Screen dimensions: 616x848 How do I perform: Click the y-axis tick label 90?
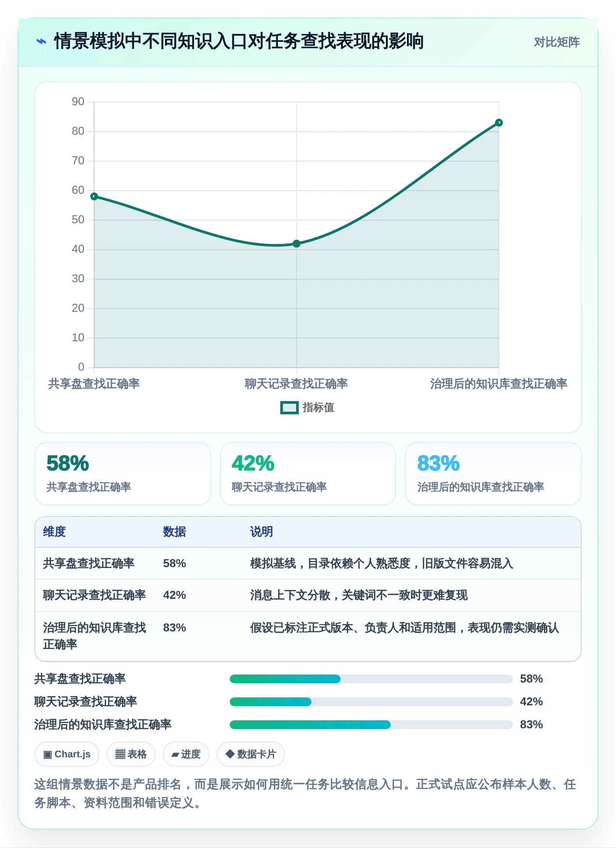point(78,102)
